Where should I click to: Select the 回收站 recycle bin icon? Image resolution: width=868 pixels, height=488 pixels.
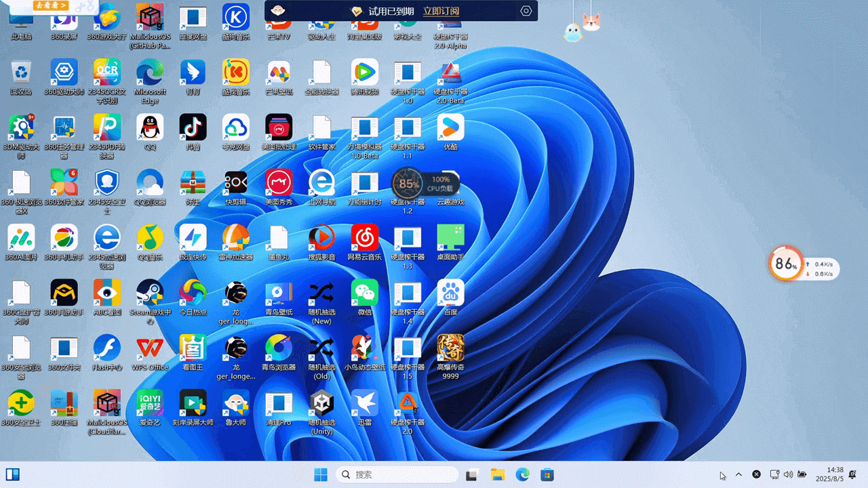coord(21,73)
